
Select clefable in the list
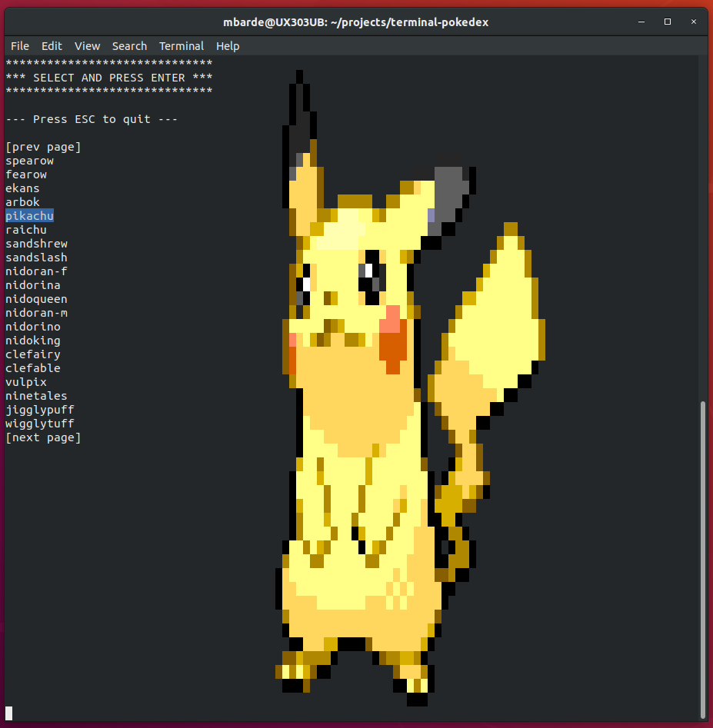33,369
